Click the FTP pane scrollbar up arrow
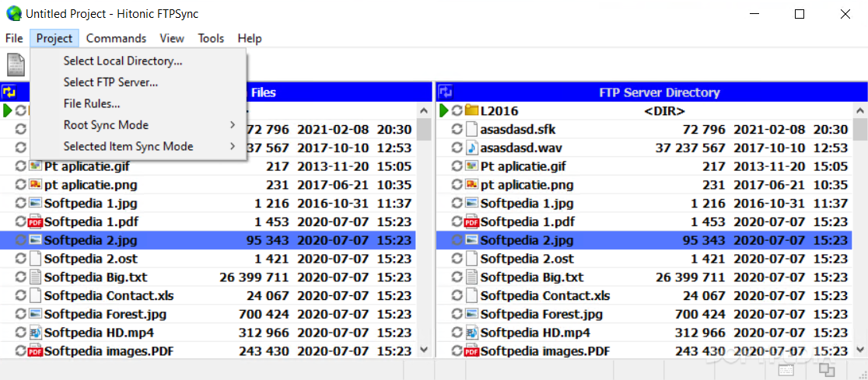 pyautogui.click(x=860, y=110)
